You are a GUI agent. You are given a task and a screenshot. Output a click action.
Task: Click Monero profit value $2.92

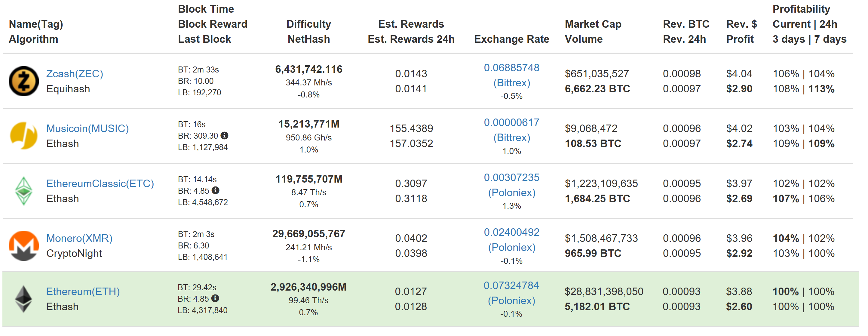tap(739, 254)
